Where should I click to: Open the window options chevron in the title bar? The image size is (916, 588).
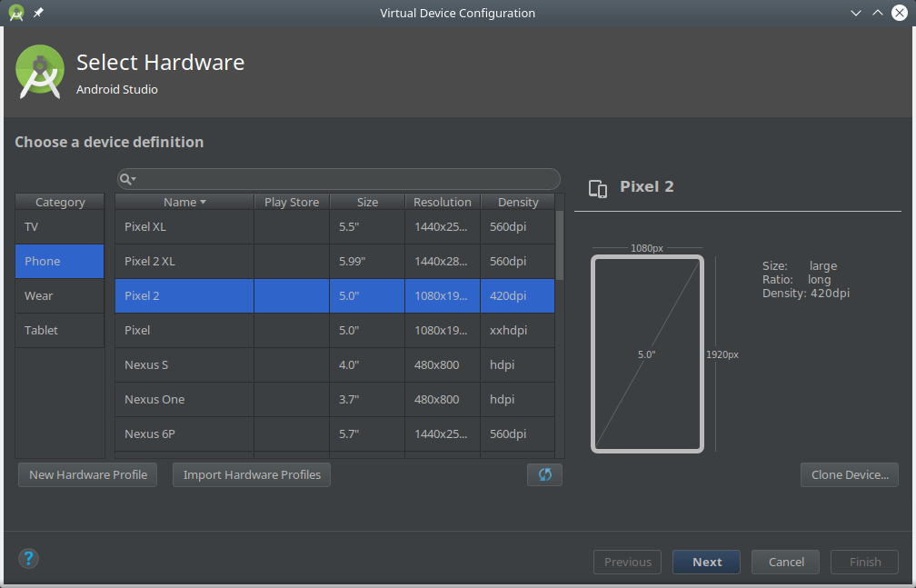855,13
